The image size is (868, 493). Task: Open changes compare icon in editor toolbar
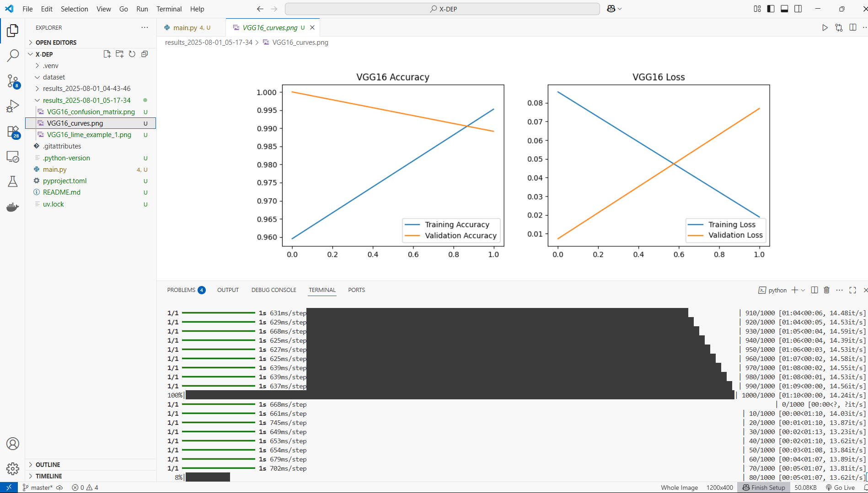tap(839, 27)
